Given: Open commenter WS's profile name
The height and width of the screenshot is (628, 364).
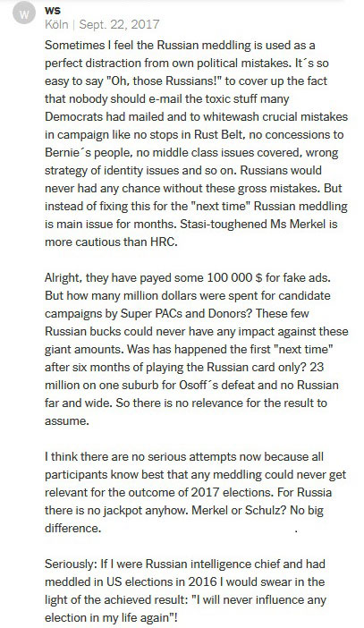Looking at the screenshot, I should pos(53,11).
